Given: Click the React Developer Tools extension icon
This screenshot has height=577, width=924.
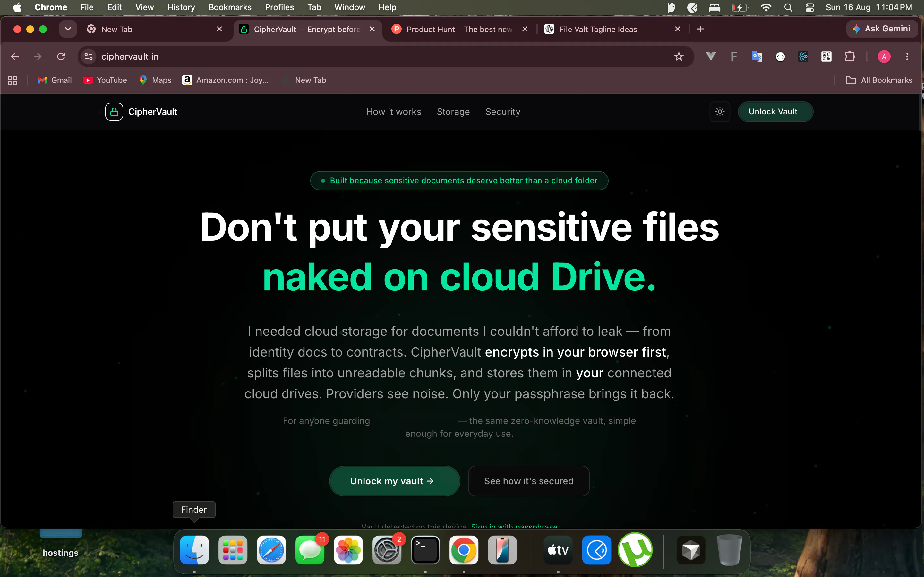Looking at the screenshot, I should click(x=803, y=56).
